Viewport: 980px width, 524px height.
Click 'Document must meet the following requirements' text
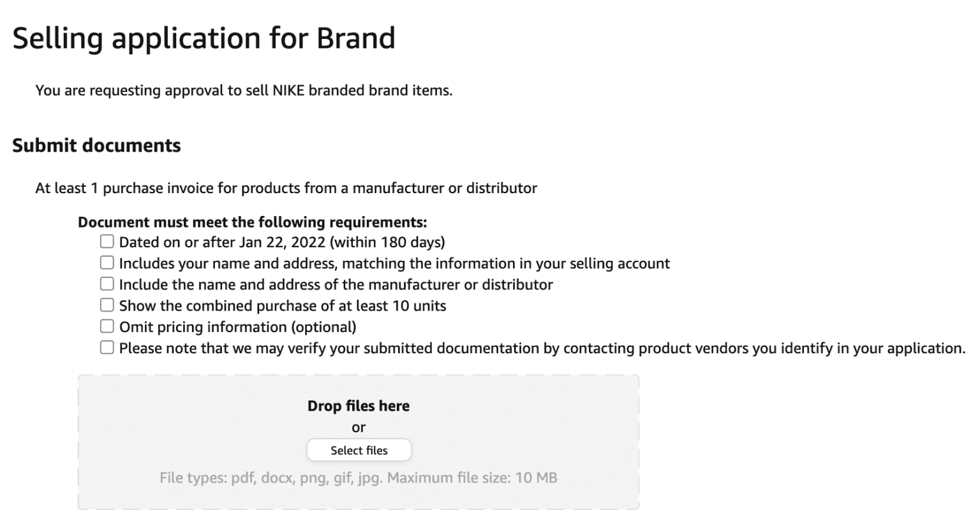(x=252, y=222)
